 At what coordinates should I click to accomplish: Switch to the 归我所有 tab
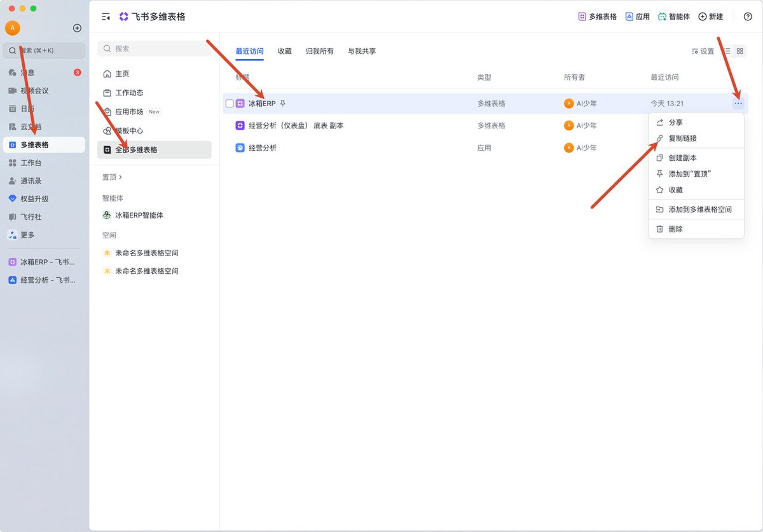click(320, 51)
